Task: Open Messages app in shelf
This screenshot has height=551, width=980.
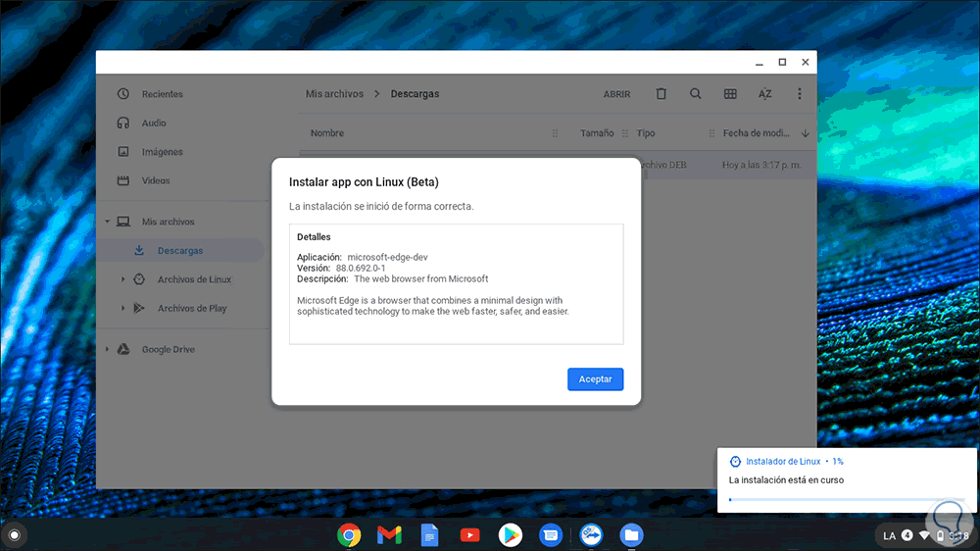Action: pos(551,535)
